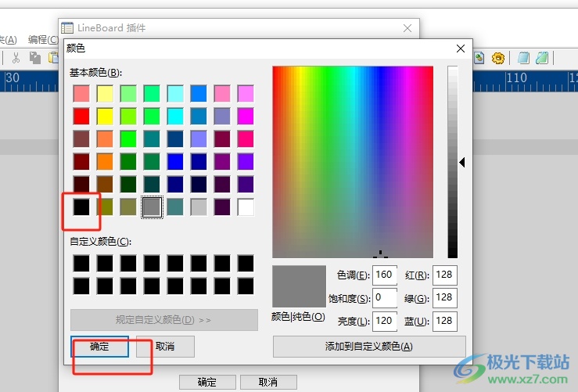The height and width of the screenshot is (392, 578).
Task: Click inside the color spectrum field
Action: point(353,162)
